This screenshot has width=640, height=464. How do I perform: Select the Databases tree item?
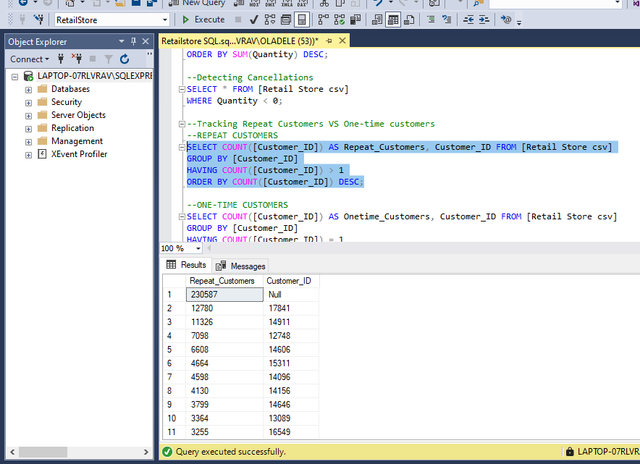70,89
